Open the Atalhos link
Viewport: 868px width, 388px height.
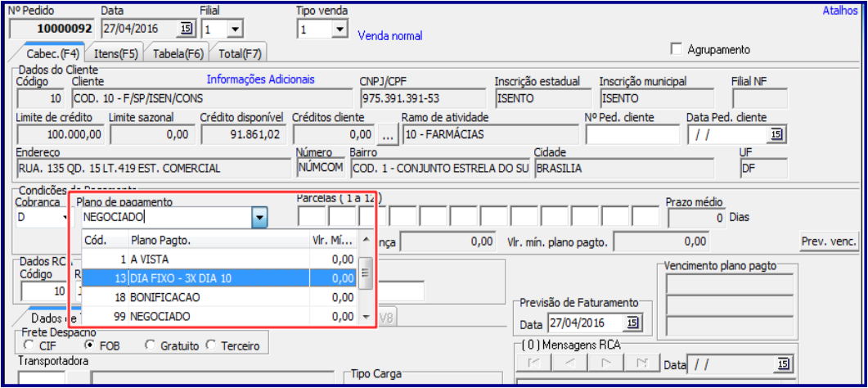(x=839, y=11)
